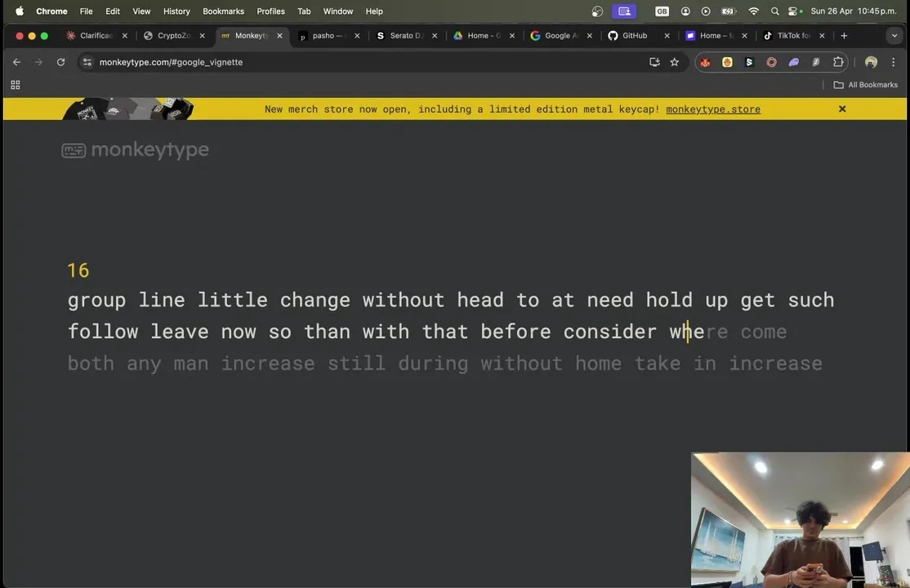
Task: Click the gray feather extension icon
Action: (x=815, y=62)
